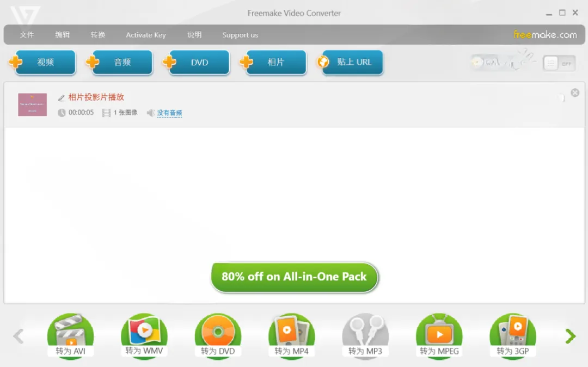Click the clock duration icon

pyautogui.click(x=62, y=113)
